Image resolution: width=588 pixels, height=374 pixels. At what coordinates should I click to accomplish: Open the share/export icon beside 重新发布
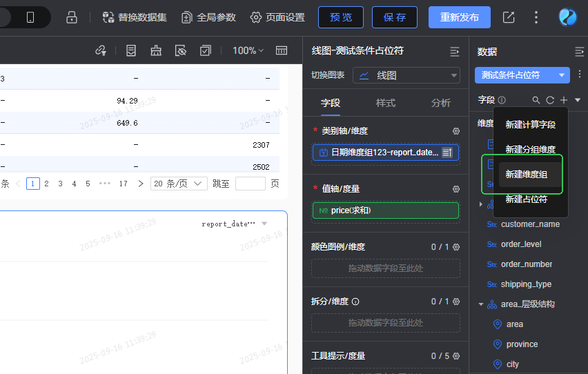click(x=509, y=17)
